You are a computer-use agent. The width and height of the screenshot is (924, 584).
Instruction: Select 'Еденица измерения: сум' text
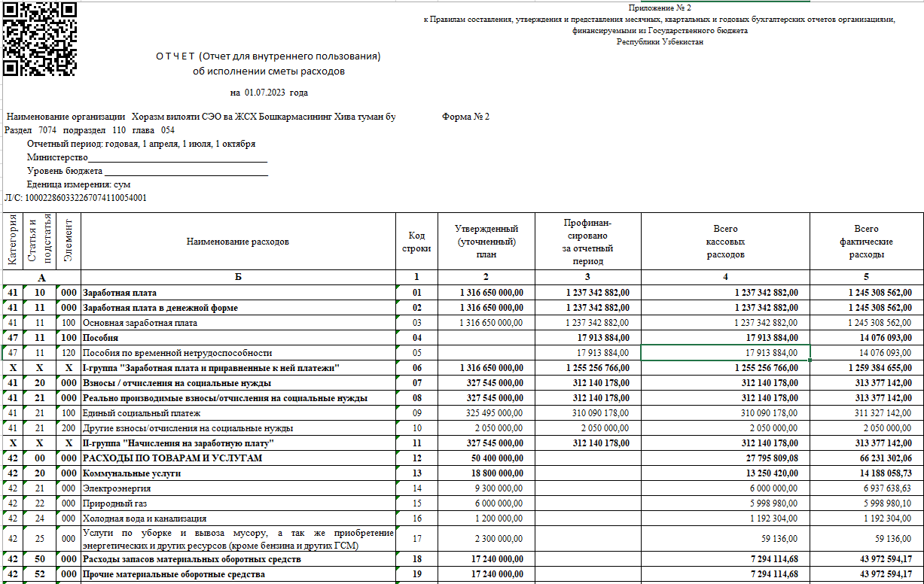pyautogui.click(x=79, y=184)
